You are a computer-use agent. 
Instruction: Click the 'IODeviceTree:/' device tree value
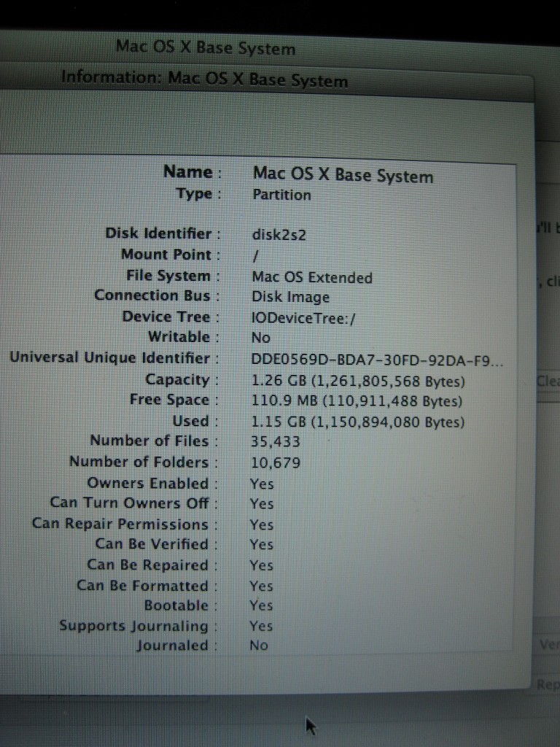pos(303,318)
